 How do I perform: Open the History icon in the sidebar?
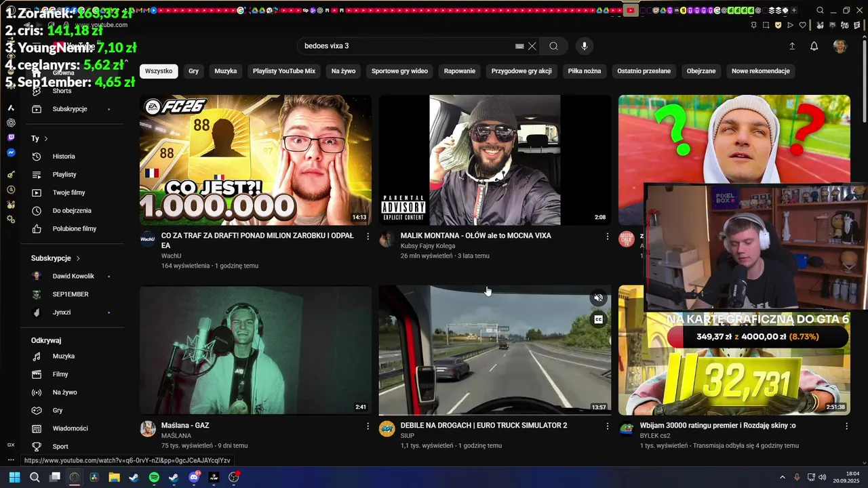[37, 157]
